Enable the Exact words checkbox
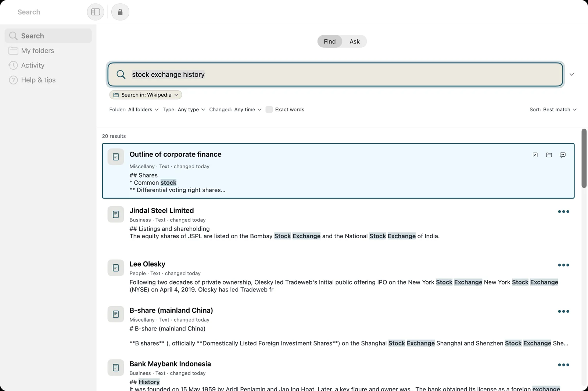The width and height of the screenshot is (588, 391). [269, 109]
